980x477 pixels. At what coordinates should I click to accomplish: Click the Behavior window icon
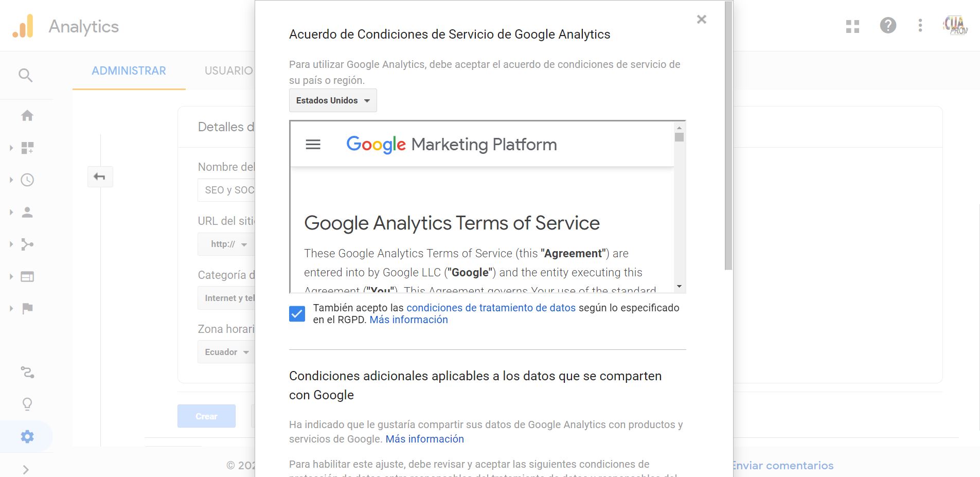click(27, 277)
